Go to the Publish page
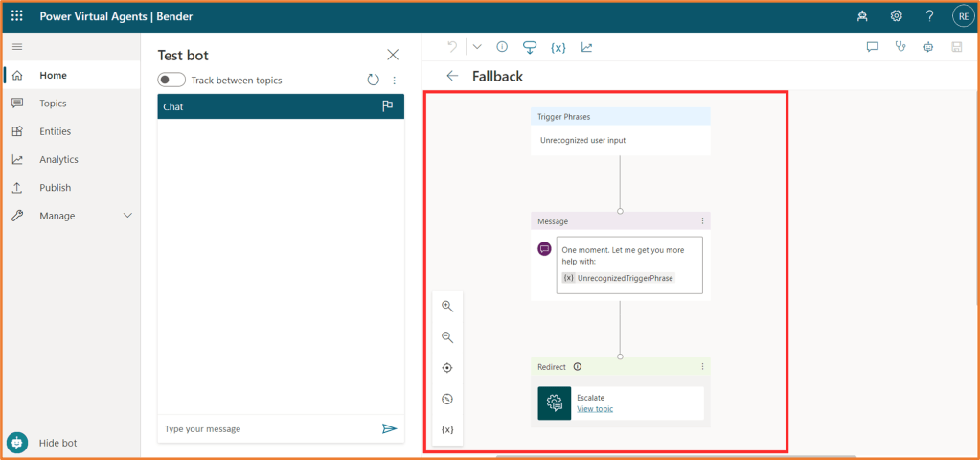 click(55, 188)
